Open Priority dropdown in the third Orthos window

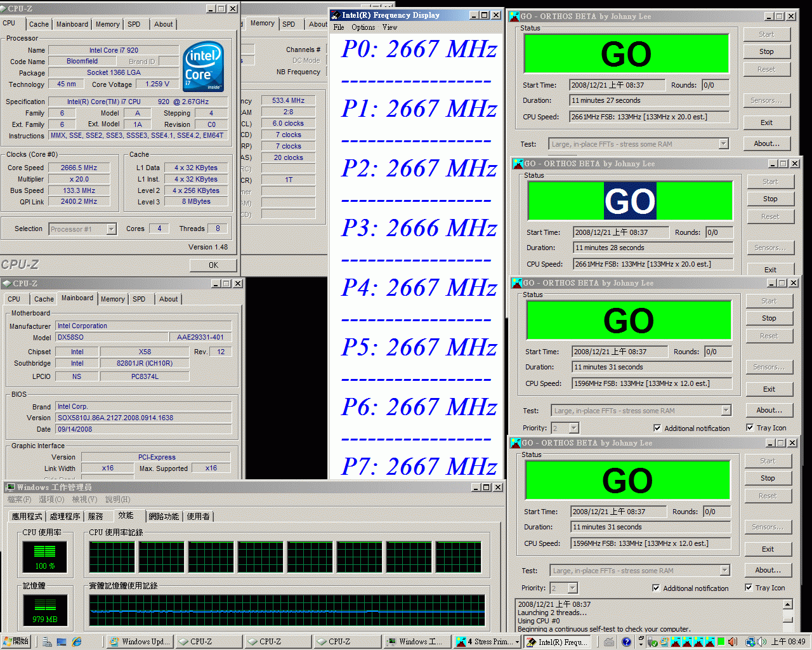tap(574, 428)
